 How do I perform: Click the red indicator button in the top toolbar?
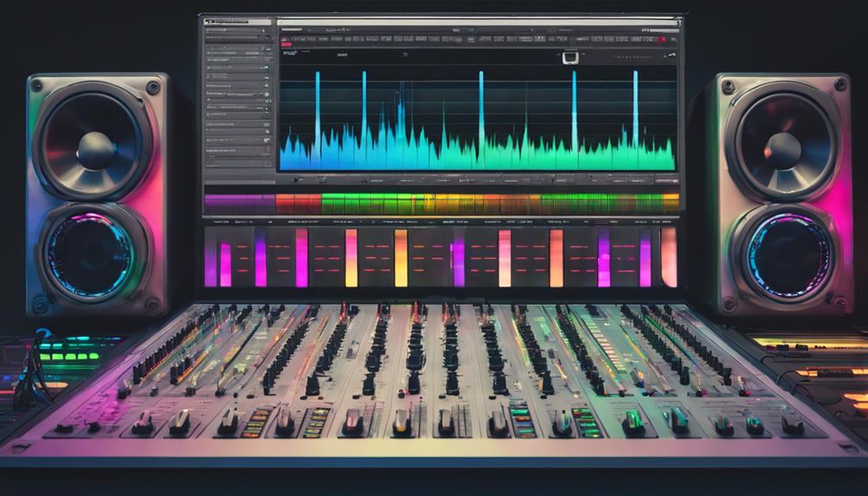662,40
